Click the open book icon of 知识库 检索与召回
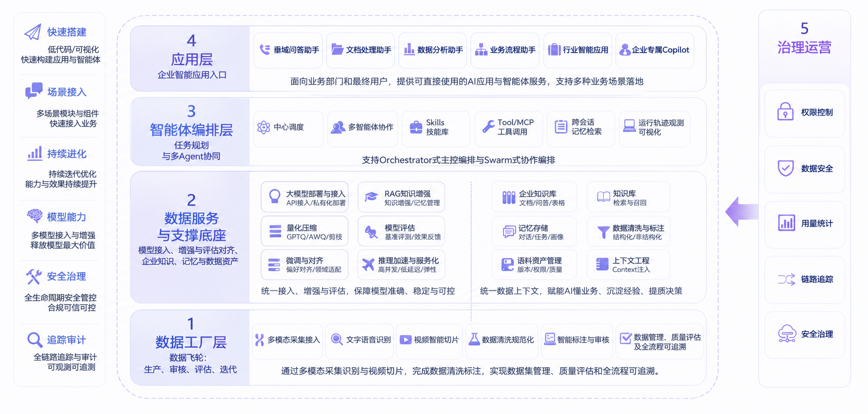The height and width of the screenshot is (414, 868). coord(604,197)
